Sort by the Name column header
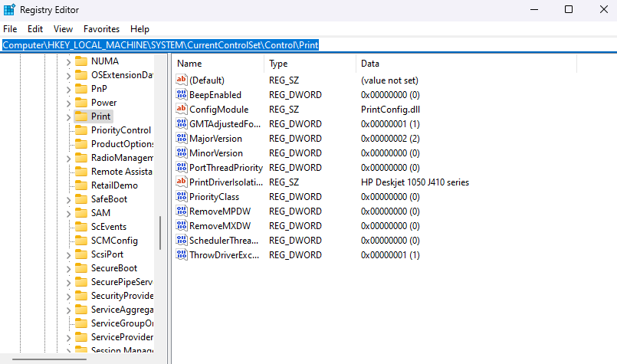The height and width of the screenshot is (364, 617). coord(218,64)
